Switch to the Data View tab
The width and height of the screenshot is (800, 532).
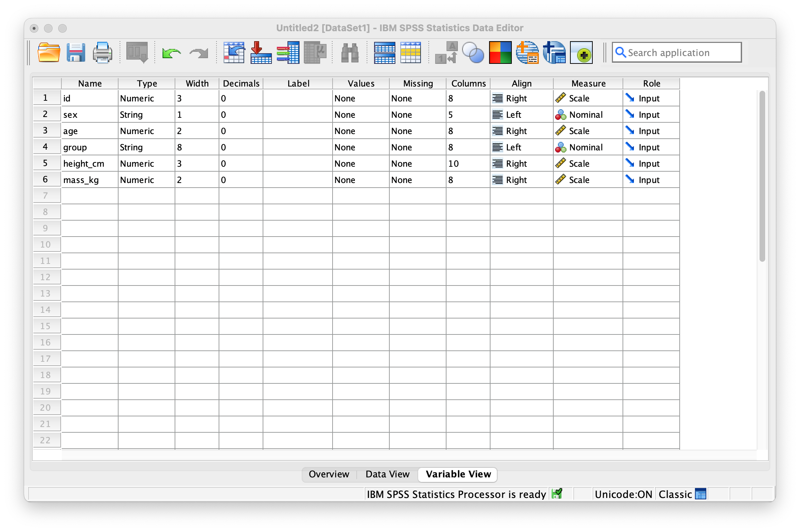387,474
